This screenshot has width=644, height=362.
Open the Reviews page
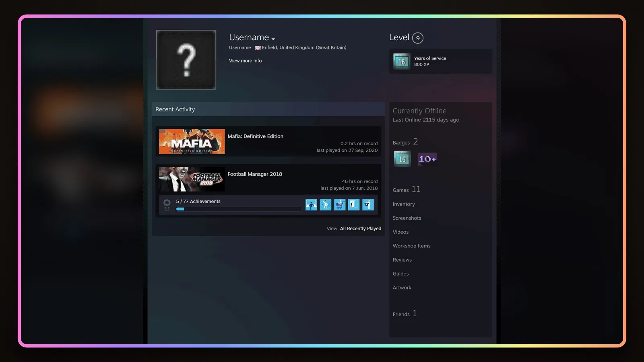point(402,260)
